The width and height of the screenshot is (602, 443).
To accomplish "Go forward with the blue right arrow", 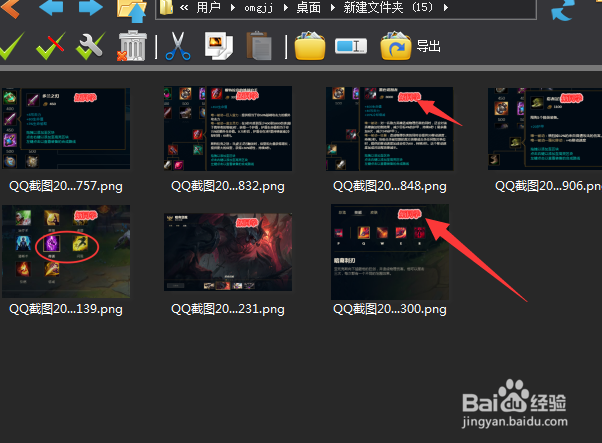I will point(91,7).
